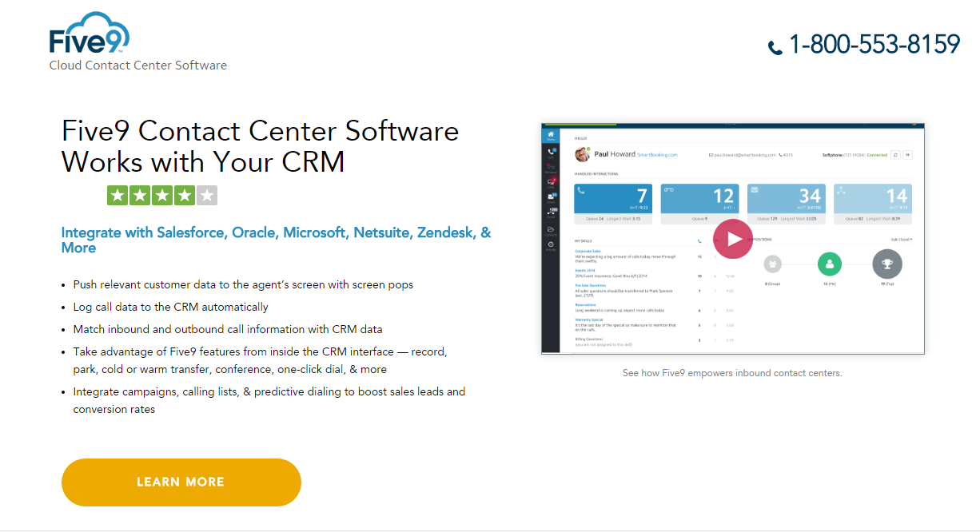The width and height of the screenshot is (980, 532).
Task: Click the 'Cloud Contact Center Software' tagline
Action: 138,66
